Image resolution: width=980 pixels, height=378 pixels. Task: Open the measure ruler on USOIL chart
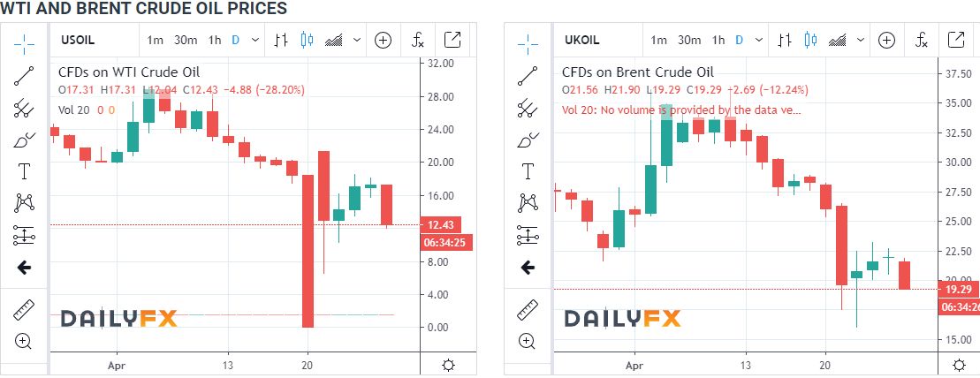click(24, 309)
